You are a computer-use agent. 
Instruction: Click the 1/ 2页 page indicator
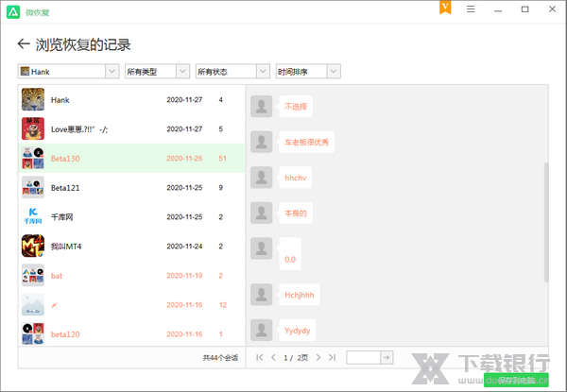pyautogui.click(x=296, y=358)
